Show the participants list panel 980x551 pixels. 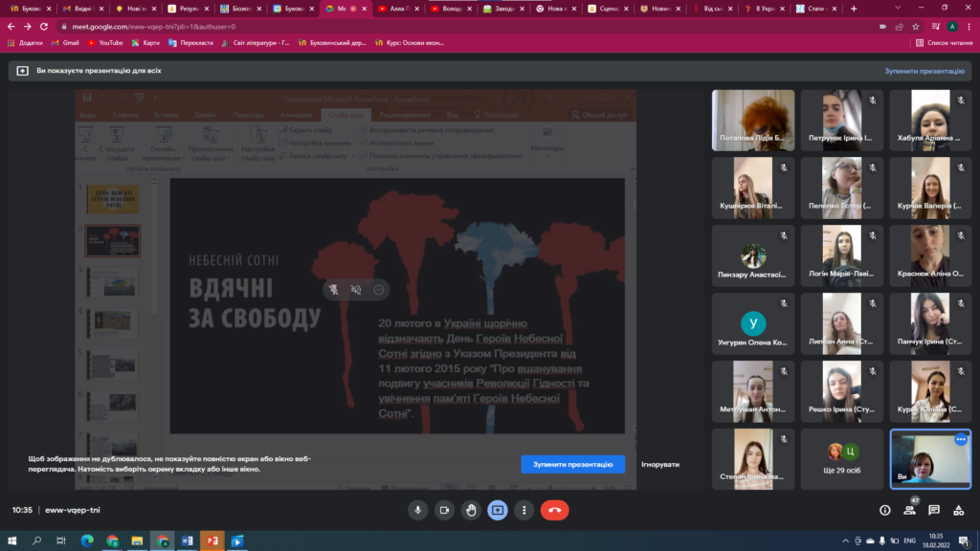909,510
